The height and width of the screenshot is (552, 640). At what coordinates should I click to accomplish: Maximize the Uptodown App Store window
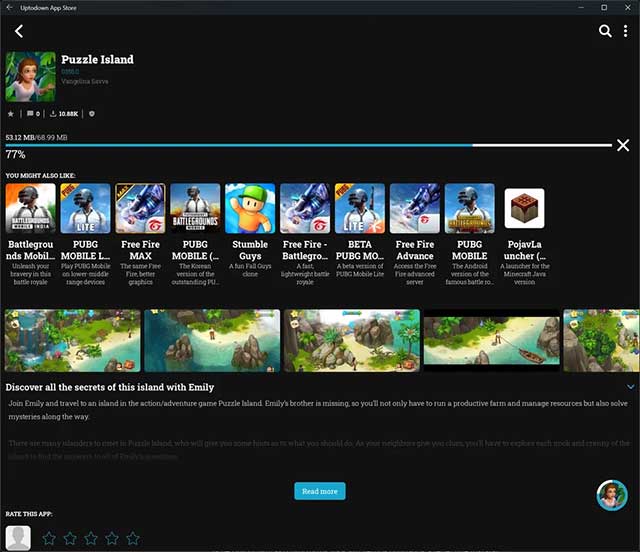coord(604,7)
